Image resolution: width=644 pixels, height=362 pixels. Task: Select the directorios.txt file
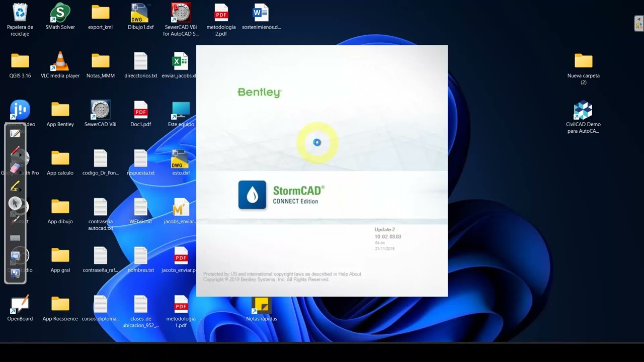click(141, 65)
